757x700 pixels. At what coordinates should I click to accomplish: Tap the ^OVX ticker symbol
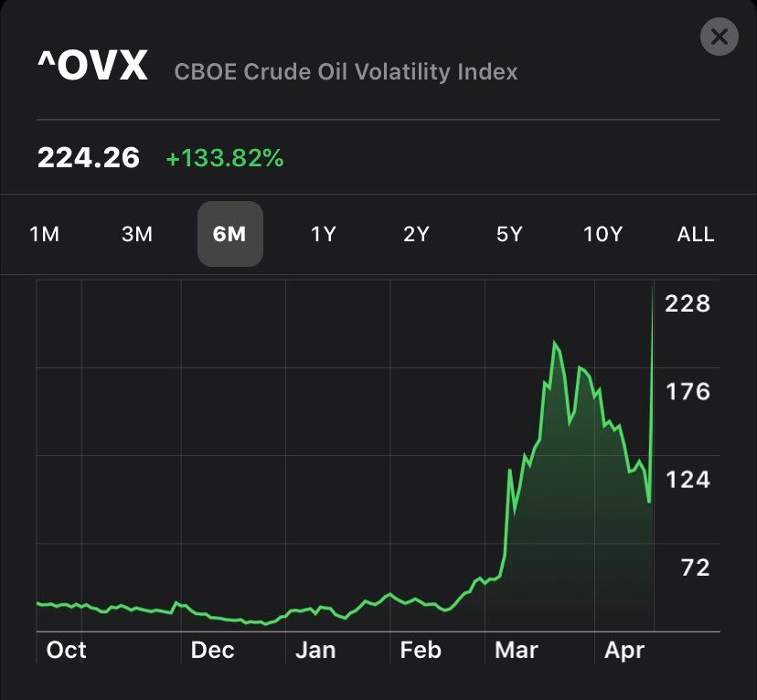pos(91,68)
